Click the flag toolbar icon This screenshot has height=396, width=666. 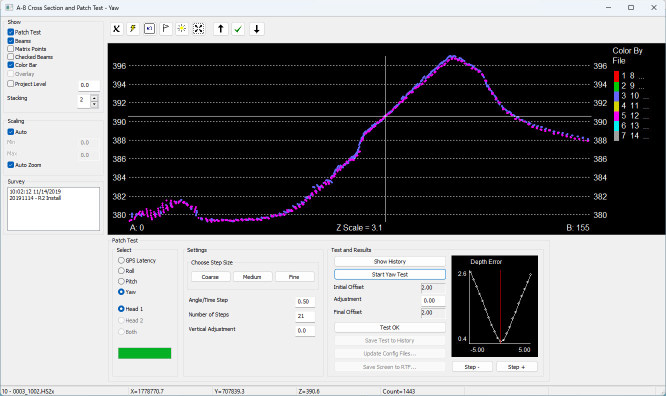166,29
